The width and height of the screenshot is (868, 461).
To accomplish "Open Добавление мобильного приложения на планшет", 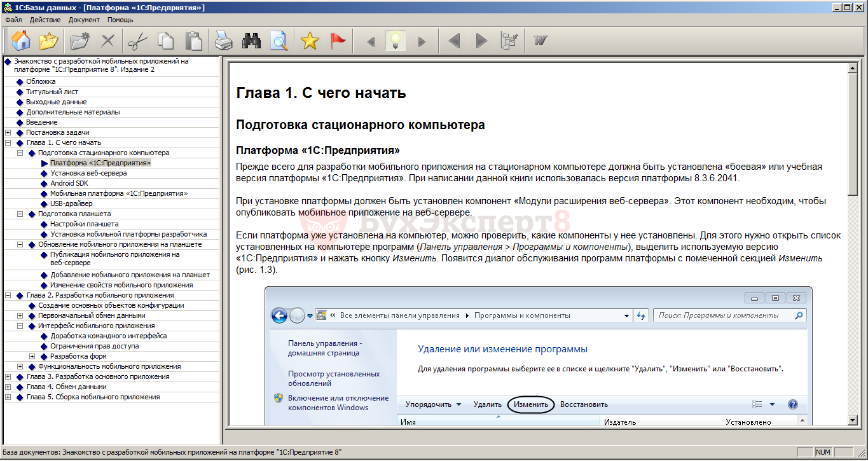I will point(130,275).
